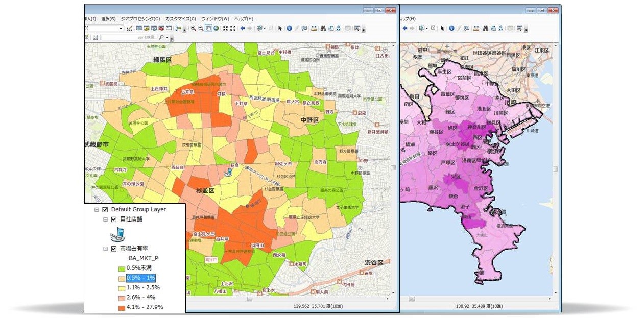This screenshot has width=644, height=319.
Task: Click the orange 4.1% - 27.9% swatch
Action: [122, 307]
